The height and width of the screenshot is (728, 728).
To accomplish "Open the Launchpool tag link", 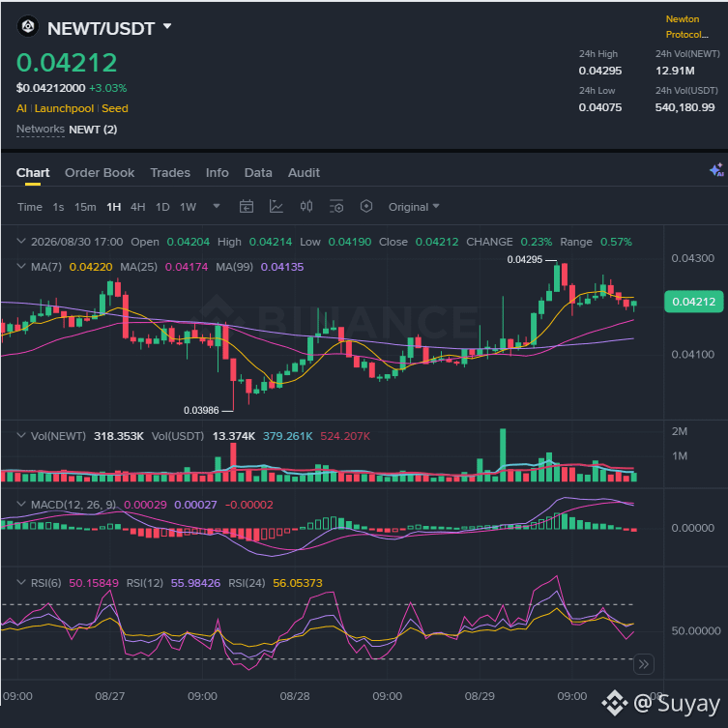I will tap(64, 108).
